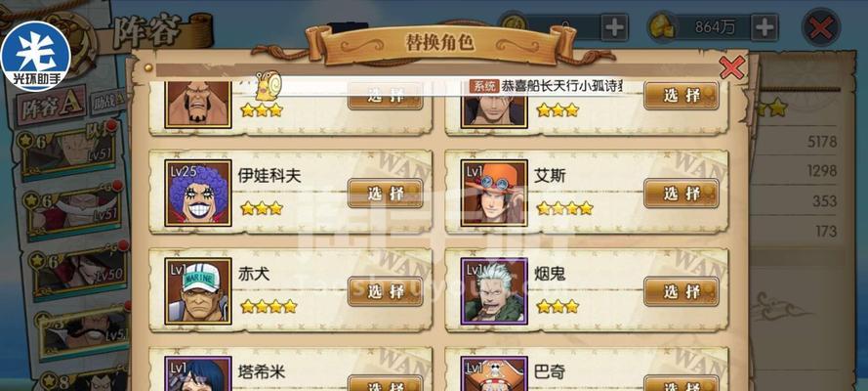Tap the 烟鬼 character avatar
This screenshot has width=868, height=391.
pos(494,291)
